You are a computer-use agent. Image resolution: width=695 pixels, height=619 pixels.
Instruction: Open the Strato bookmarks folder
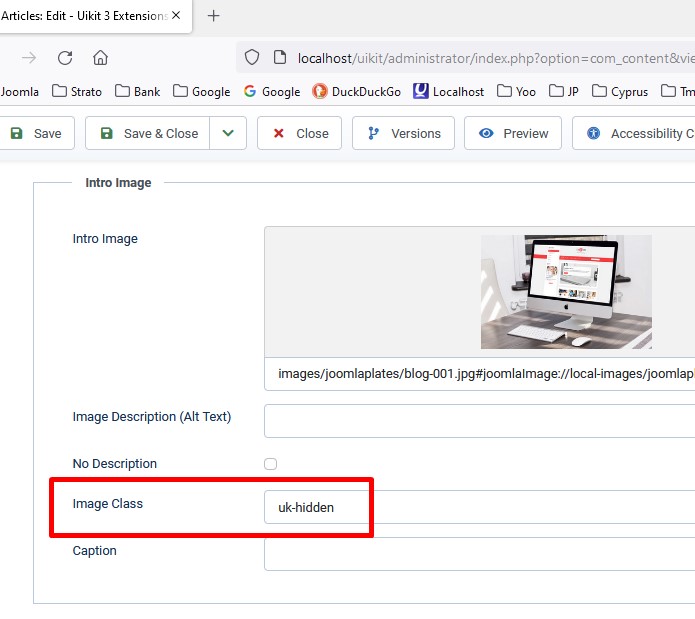(76, 91)
